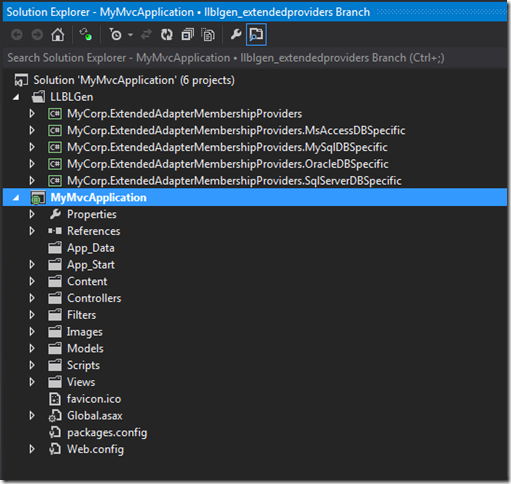511x484 pixels.
Task: Click the Pending Changes Filter clock icon
Action: [x=115, y=35]
